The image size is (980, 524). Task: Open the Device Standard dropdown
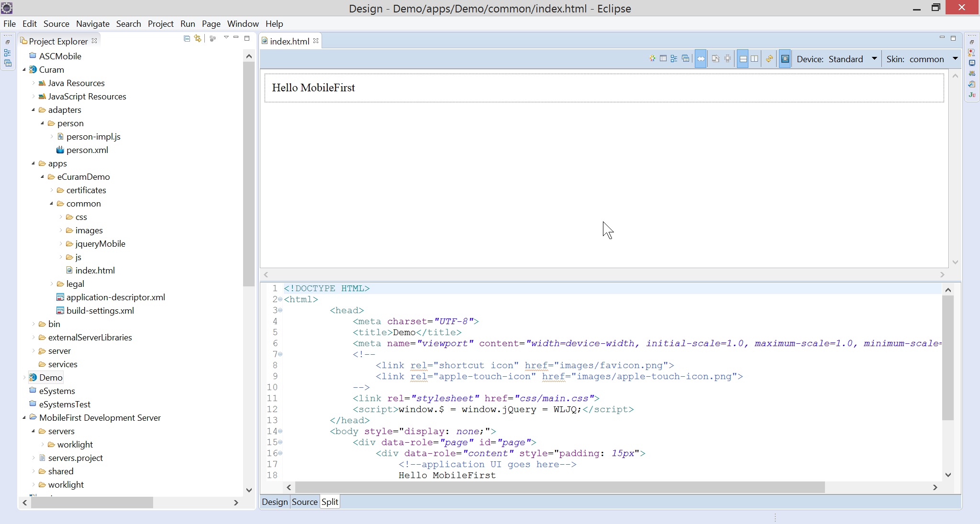874,58
